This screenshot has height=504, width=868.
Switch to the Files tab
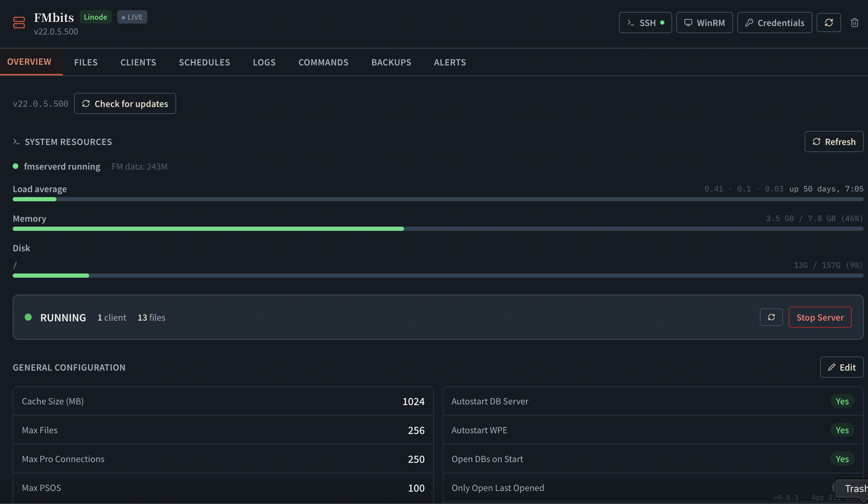[x=86, y=62]
